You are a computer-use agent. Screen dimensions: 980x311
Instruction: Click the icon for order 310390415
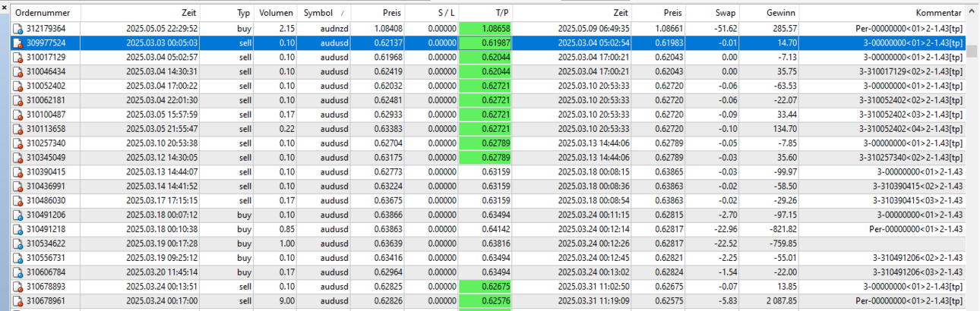pyautogui.click(x=18, y=171)
